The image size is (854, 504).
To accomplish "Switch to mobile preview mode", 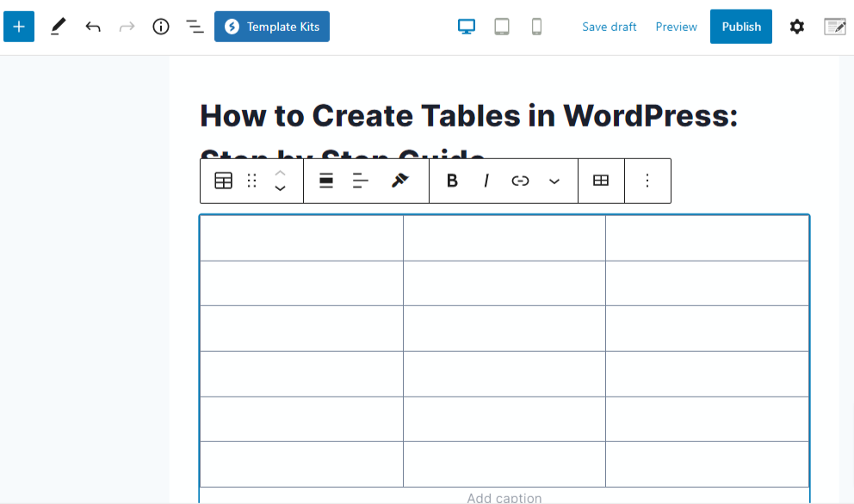I will [x=536, y=27].
